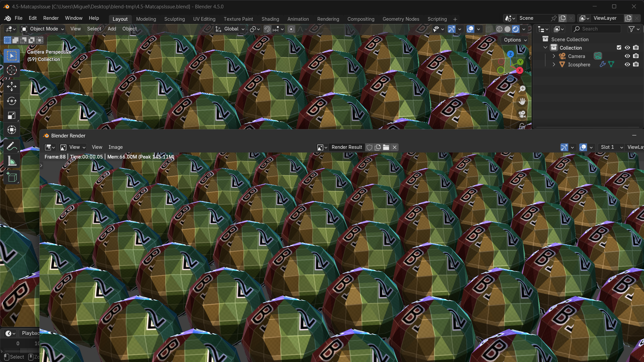Open Slot 1 dropdown in Render window
The height and width of the screenshot is (362, 644).
(611, 147)
